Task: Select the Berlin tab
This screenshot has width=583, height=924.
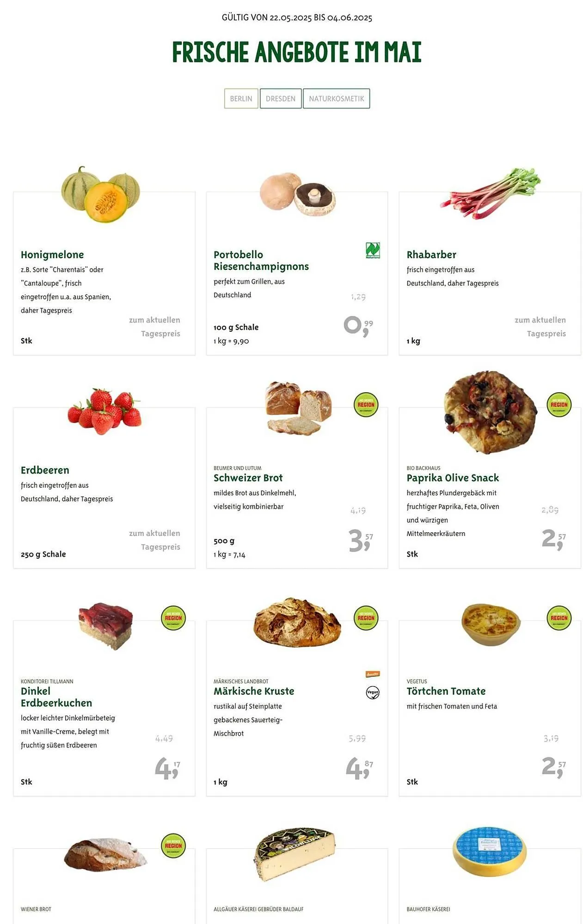Action: [241, 98]
